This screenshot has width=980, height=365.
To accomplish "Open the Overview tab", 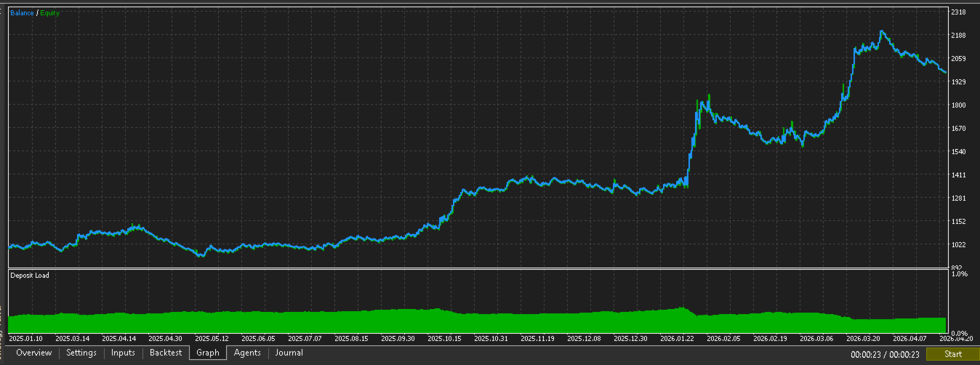I will click(34, 353).
